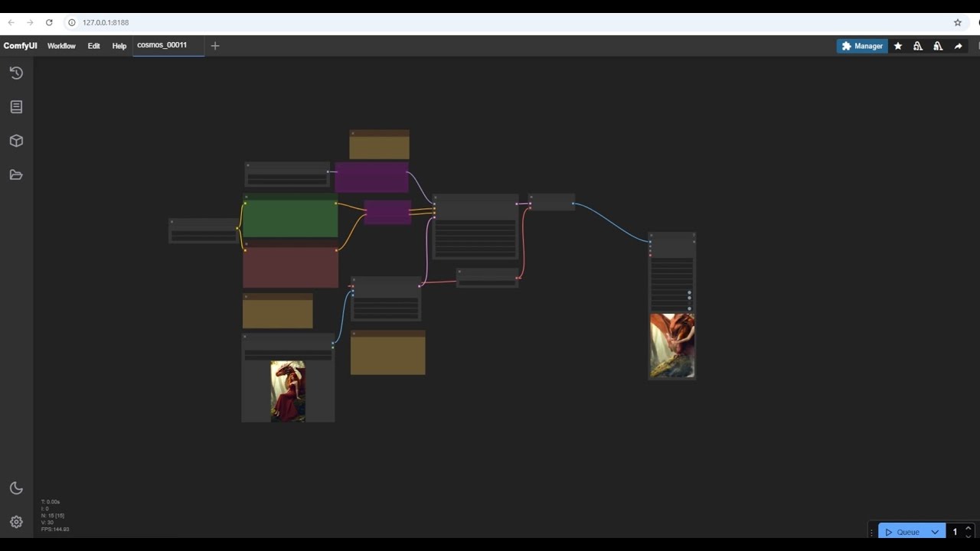Open the Manager panel
The height and width of the screenshot is (551, 980).
(862, 46)
